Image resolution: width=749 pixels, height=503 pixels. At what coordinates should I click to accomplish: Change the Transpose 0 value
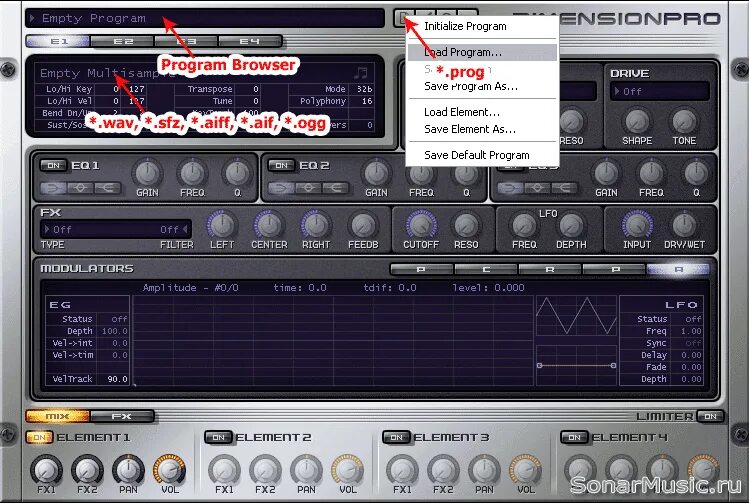(256, 89)
